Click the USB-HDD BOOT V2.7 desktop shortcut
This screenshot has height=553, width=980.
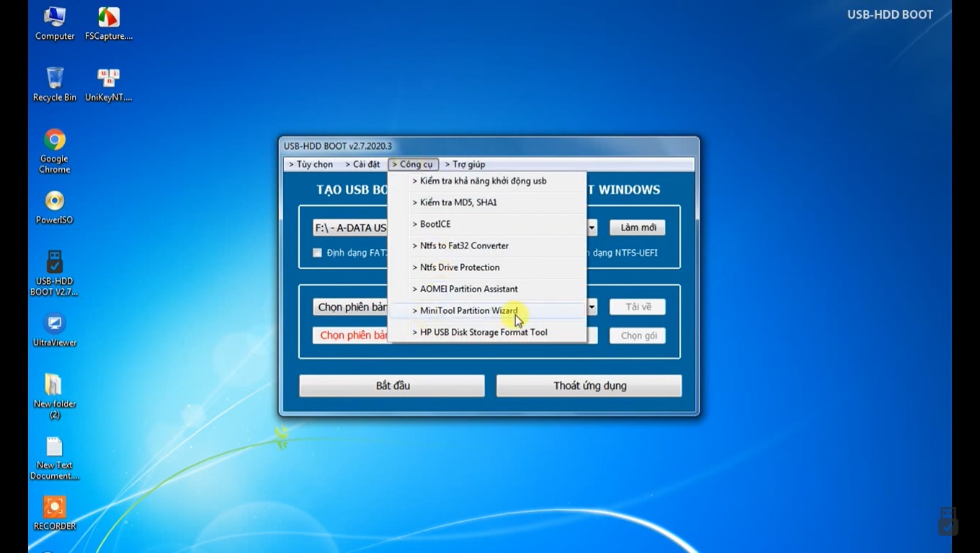[x=55, y=274]
